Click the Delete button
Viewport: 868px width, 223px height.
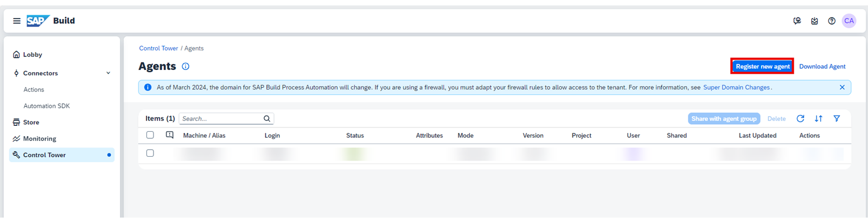tap(776, 118)
